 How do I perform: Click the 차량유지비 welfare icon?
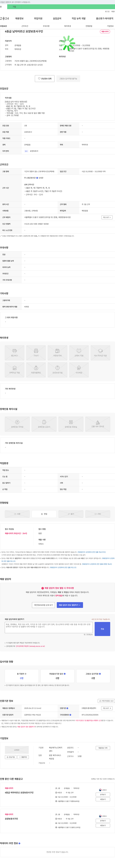point(57,353)
